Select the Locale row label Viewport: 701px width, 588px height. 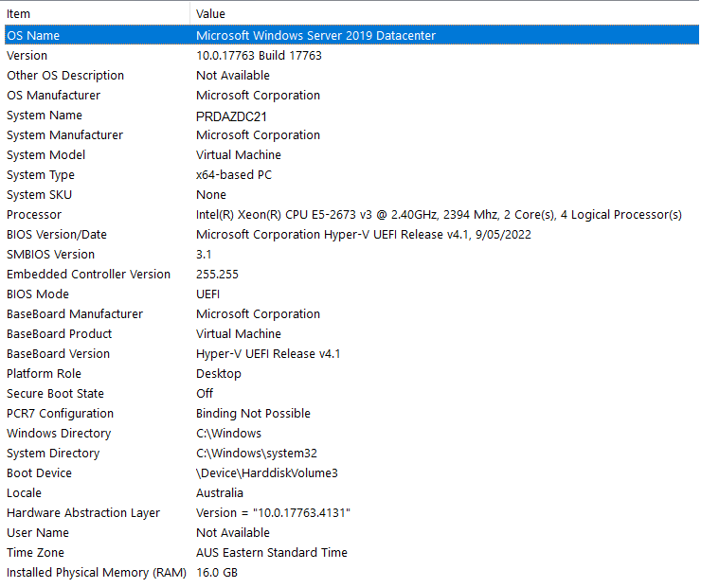click(x=24, y=492)
